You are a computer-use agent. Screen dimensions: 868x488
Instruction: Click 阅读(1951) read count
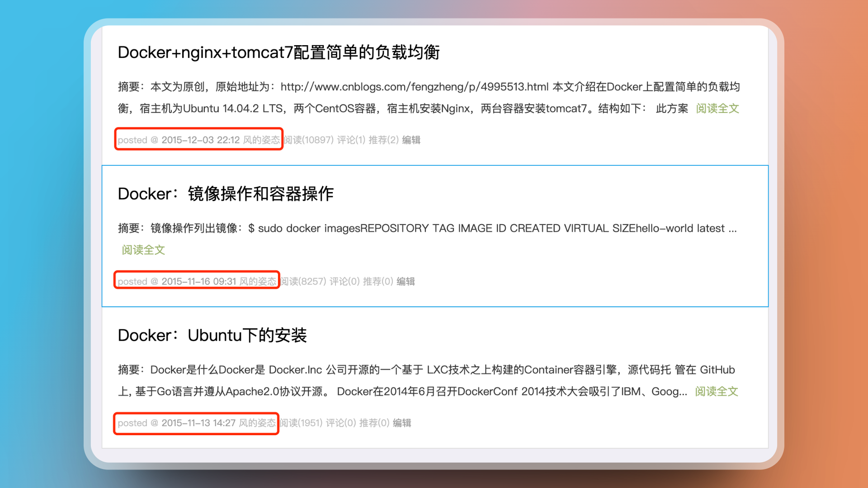tap(301, 423)
